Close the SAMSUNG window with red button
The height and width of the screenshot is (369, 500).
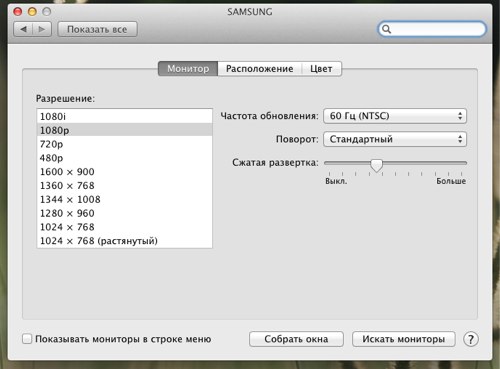[18, 12]
